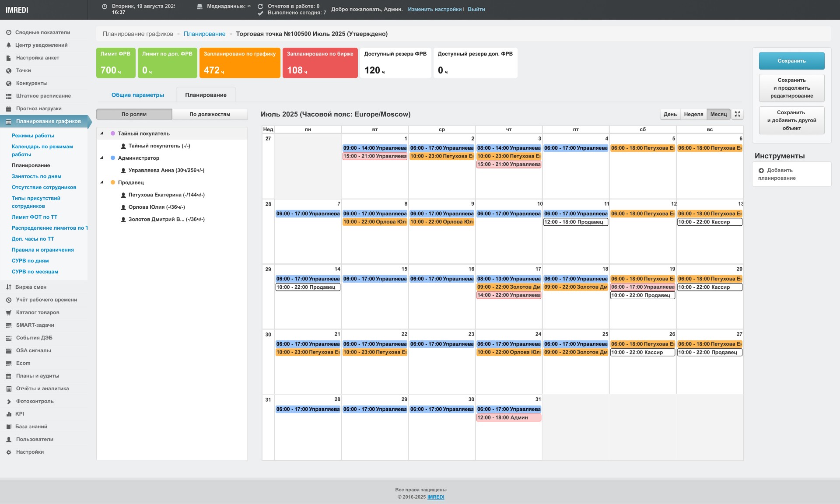This screenshot has width=840, height=504.
Task: Click the plus icon for Добавить планирование
Action: coord(761,171)
